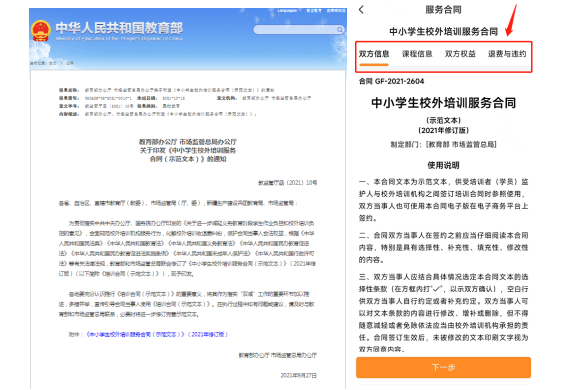The height and width of the screenshot is (390, 565).
Task: Tap the orange 下一步 button
Action: 443,367
